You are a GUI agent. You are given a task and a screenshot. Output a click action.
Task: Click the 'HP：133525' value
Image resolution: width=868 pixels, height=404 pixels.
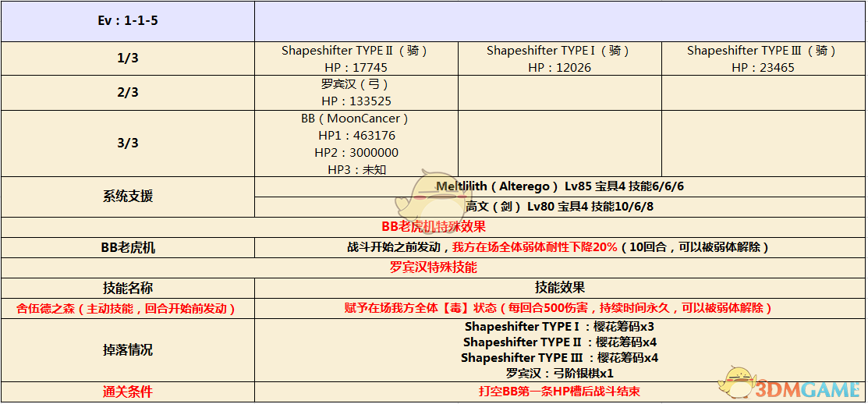click(356, 101)
